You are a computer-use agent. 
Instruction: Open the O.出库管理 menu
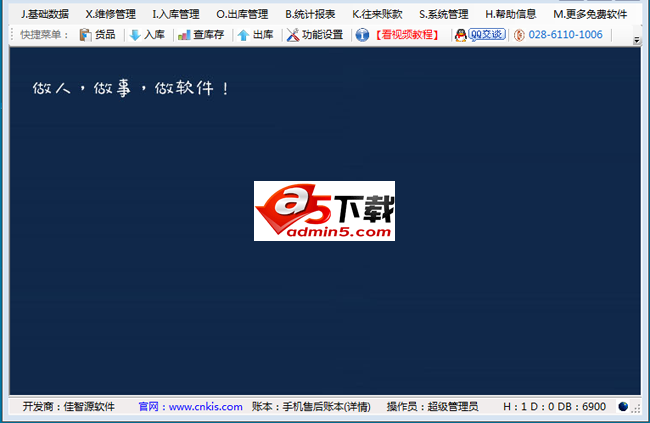click(x=242, y=14)
